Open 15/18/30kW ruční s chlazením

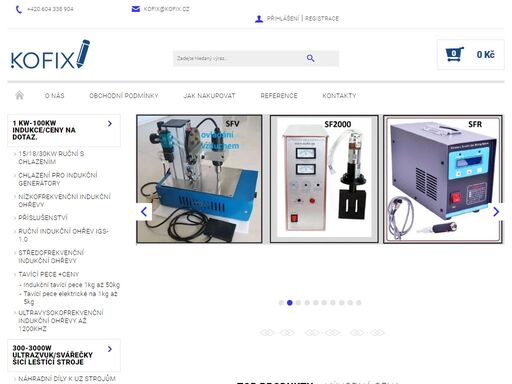[x=51, y=158]
